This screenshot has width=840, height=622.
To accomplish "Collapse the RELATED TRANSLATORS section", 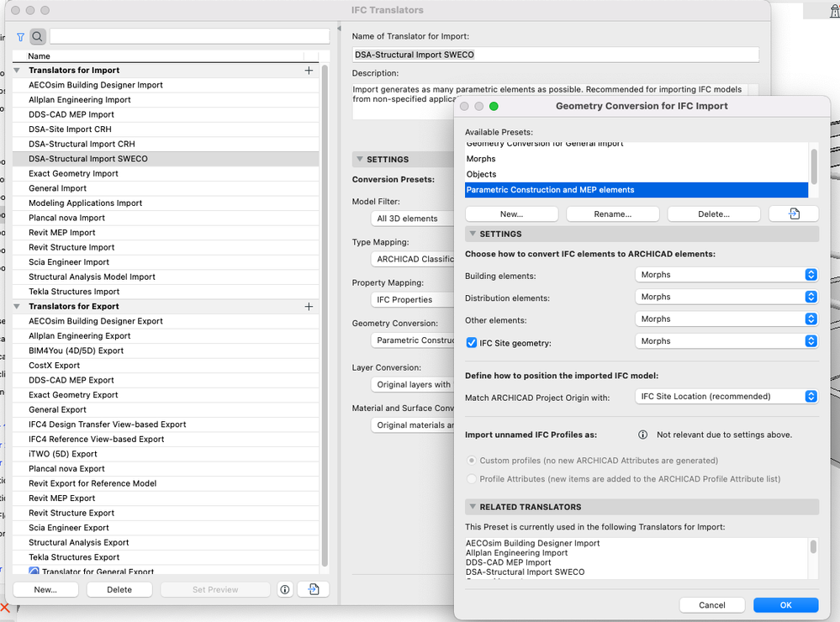I will [473, 506].
